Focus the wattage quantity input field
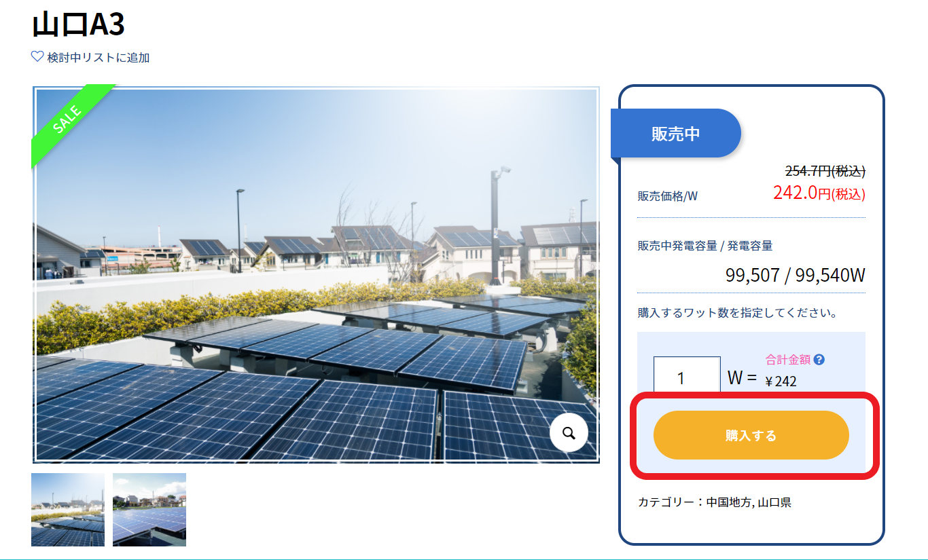 point(686,377)
